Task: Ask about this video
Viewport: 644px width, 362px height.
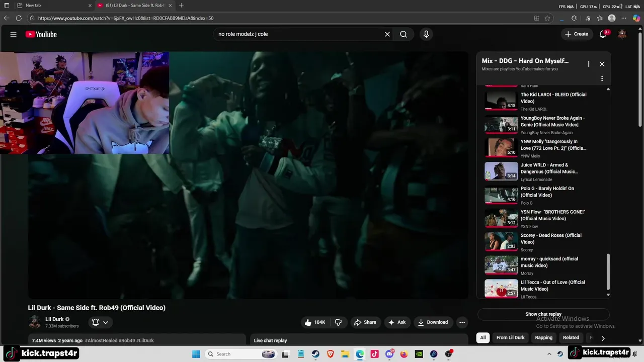Action: pos(397,322)
